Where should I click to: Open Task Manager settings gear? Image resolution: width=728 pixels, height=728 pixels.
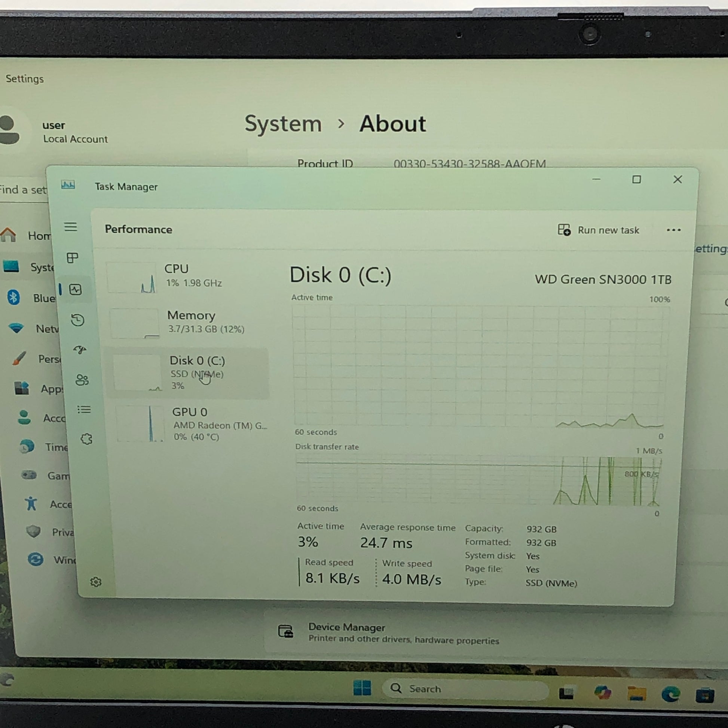click(96, 582)
